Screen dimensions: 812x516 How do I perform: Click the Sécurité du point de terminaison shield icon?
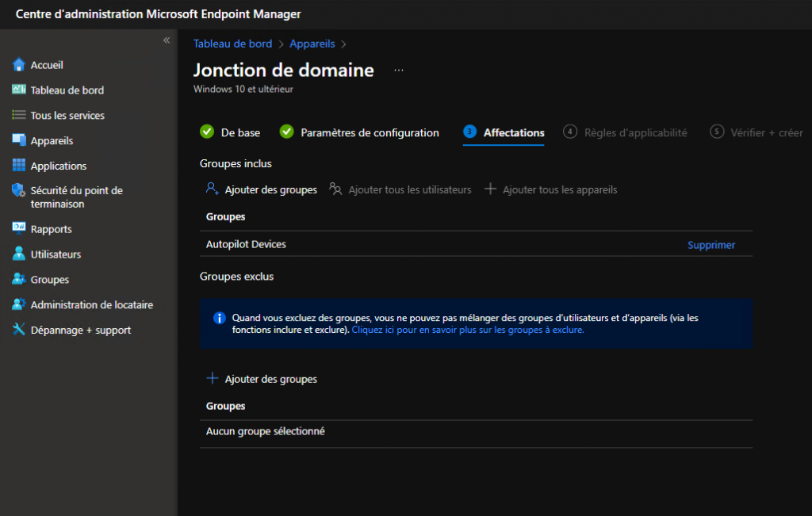[x=19, y=190]
